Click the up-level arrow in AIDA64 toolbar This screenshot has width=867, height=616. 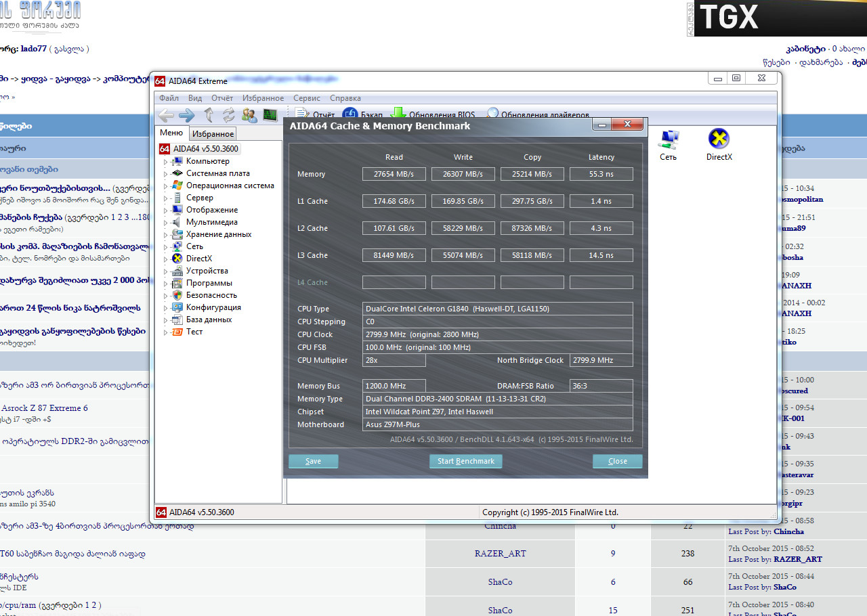tap(209, 115)
